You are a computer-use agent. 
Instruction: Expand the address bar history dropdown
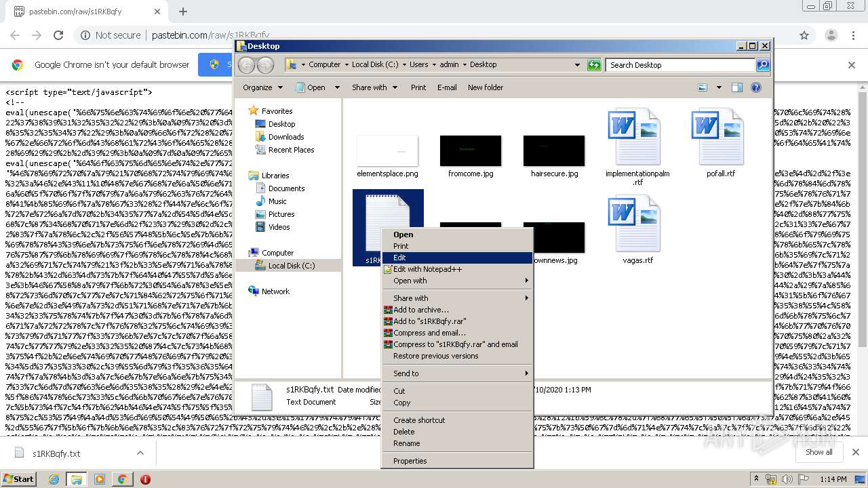click(x=577, y=65)
